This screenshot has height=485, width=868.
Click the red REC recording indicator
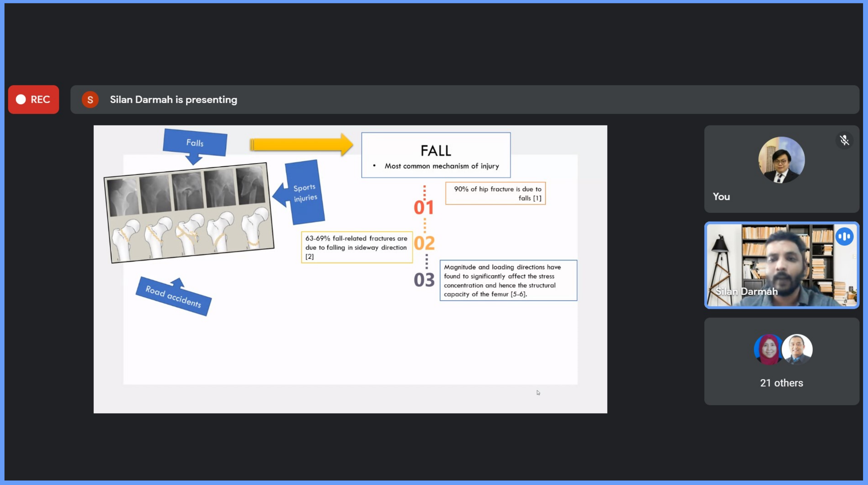pos(33,99)
